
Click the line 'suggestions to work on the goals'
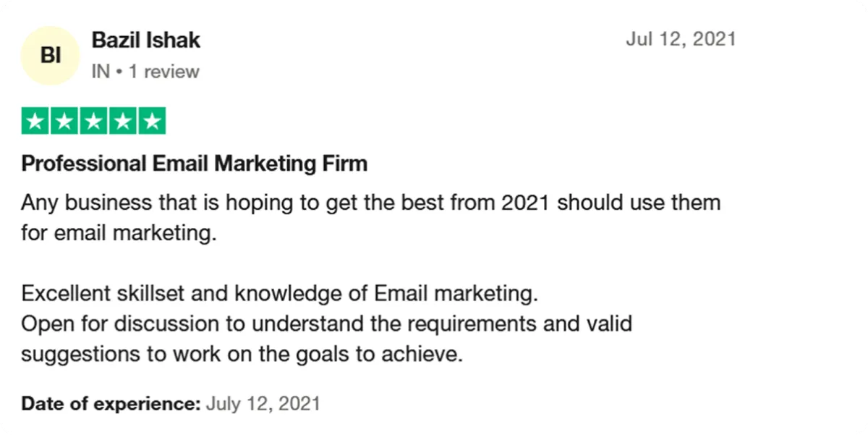[242, 355]
